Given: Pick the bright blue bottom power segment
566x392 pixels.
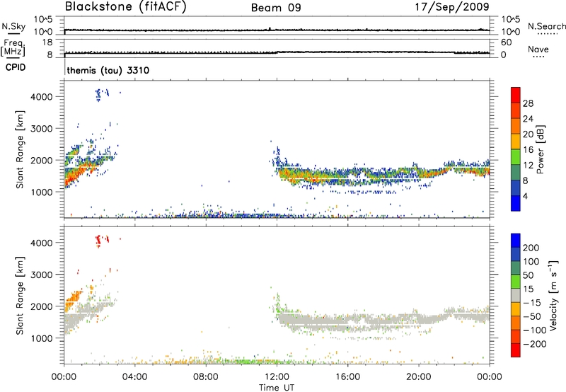Looking at the screenshot, I should coord(516,203).
